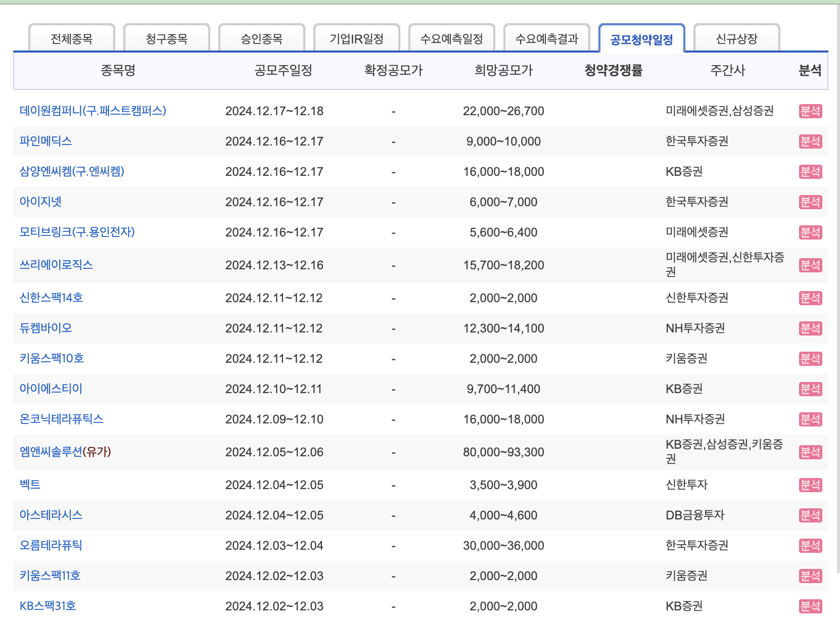Open 분석 badge for 모티브링크 row
The height and width of the screenshot is (621, 840).
[810, 232]
